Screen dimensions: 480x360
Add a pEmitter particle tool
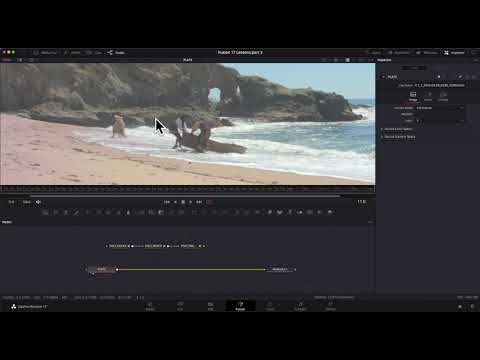click(237, 212)
